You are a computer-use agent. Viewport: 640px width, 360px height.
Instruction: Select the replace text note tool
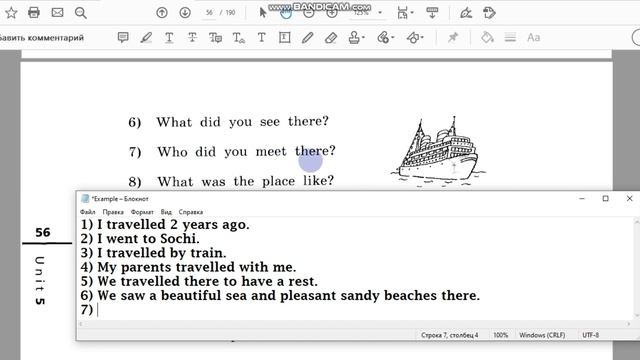[216, 38]
